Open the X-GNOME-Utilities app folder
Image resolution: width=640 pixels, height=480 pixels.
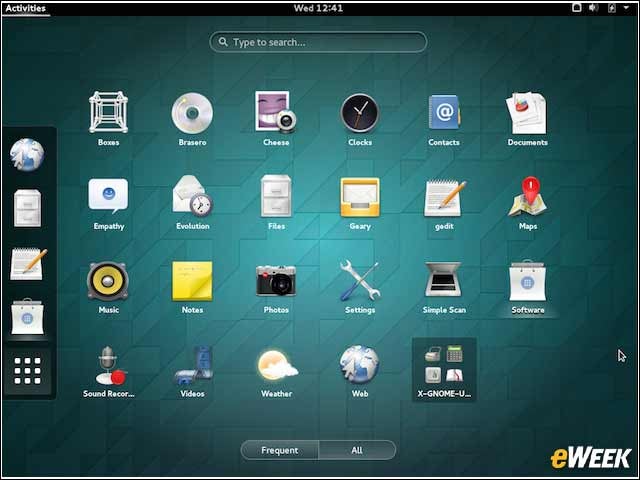(444, 370)
